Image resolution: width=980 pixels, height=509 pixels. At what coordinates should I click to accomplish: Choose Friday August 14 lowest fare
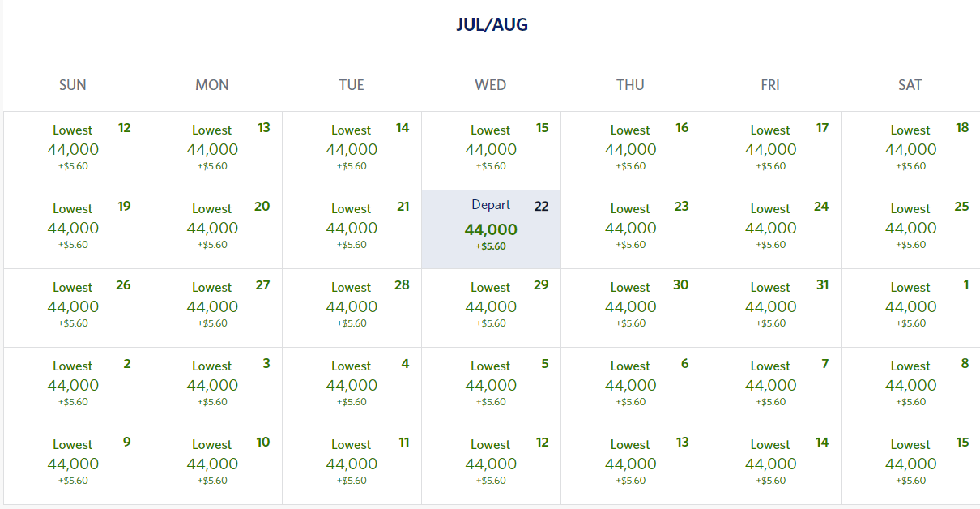pyautogui.click(x=769, y=464)
